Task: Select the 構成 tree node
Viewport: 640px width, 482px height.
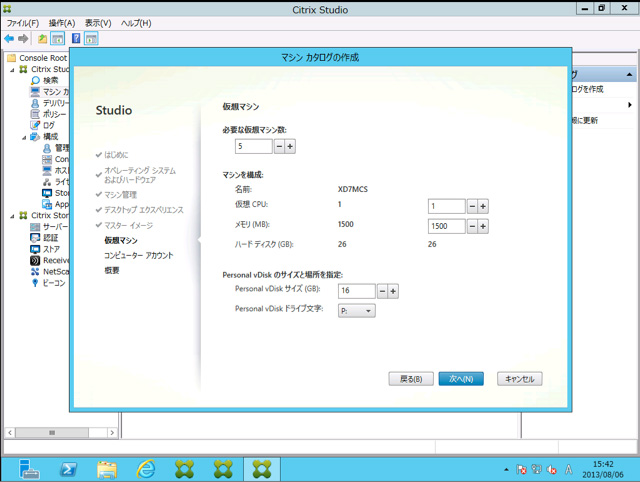Action: [x=44, y=136]
